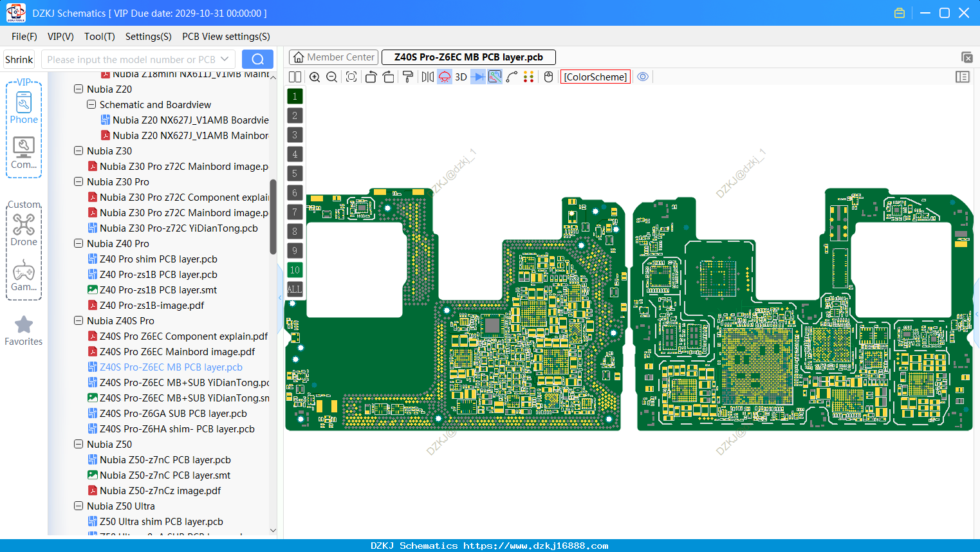Toggle the eye visibility icon
This screenshot has height=552, width=980.
(x=643, y=77)
